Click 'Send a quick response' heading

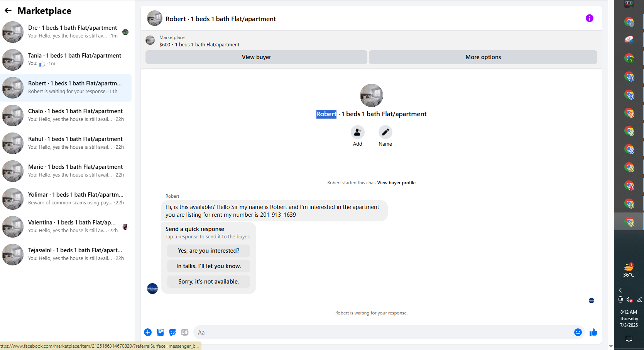(195, 229)
